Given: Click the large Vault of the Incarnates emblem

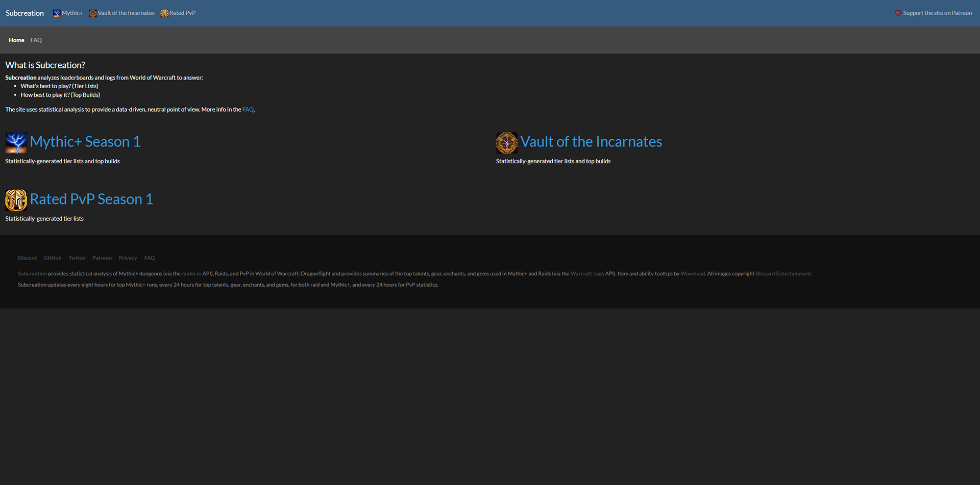Looking at the screenshot, I should (507, 143).
